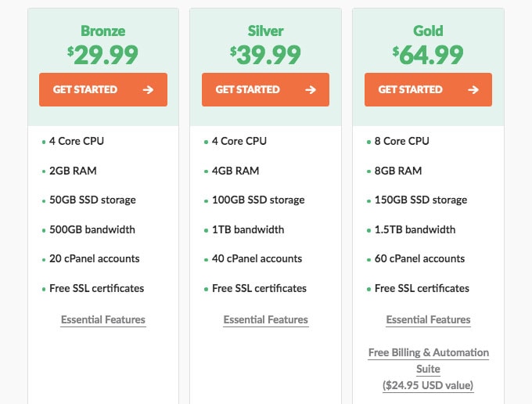Open Free Billing & Automation Suite link
The width and height of the screenshot is (532, 404).
428,360
